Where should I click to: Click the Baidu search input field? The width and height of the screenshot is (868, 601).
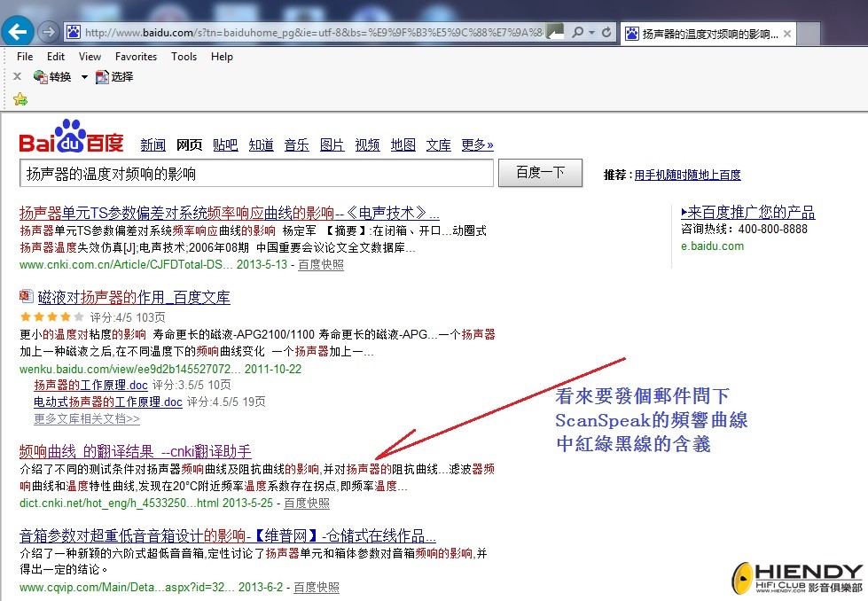(x=255, y=174)
